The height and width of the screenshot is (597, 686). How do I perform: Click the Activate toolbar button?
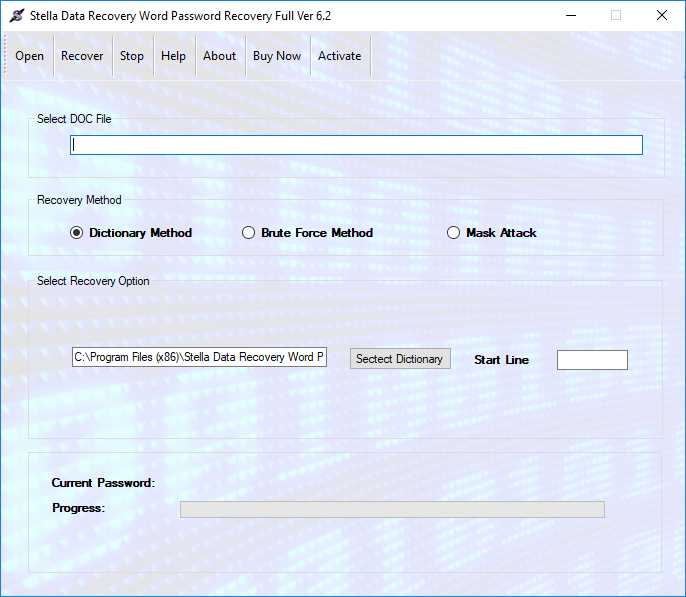[x=340, y=56]
